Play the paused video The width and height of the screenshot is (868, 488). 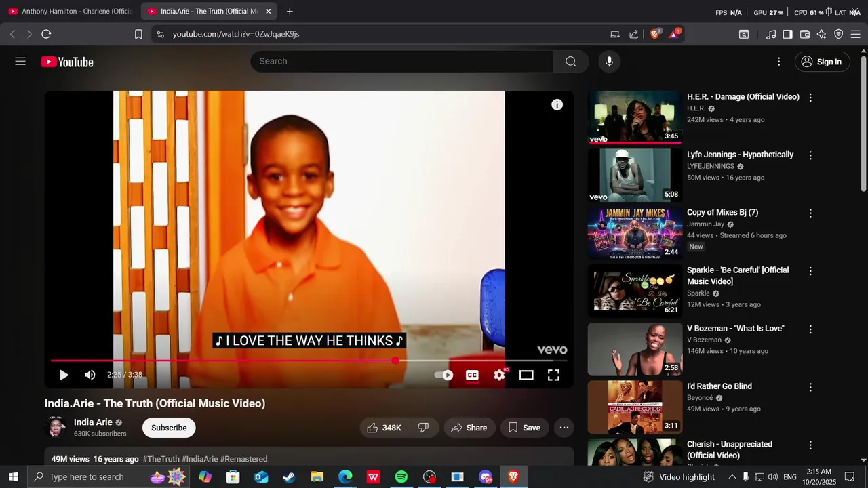click(x=64, y=375)
